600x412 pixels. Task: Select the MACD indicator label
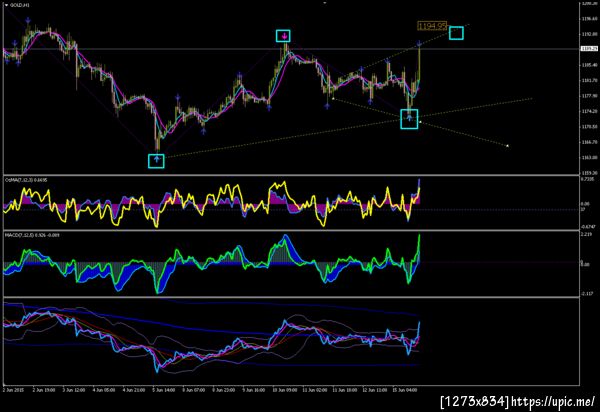click(x=32, y=235)
